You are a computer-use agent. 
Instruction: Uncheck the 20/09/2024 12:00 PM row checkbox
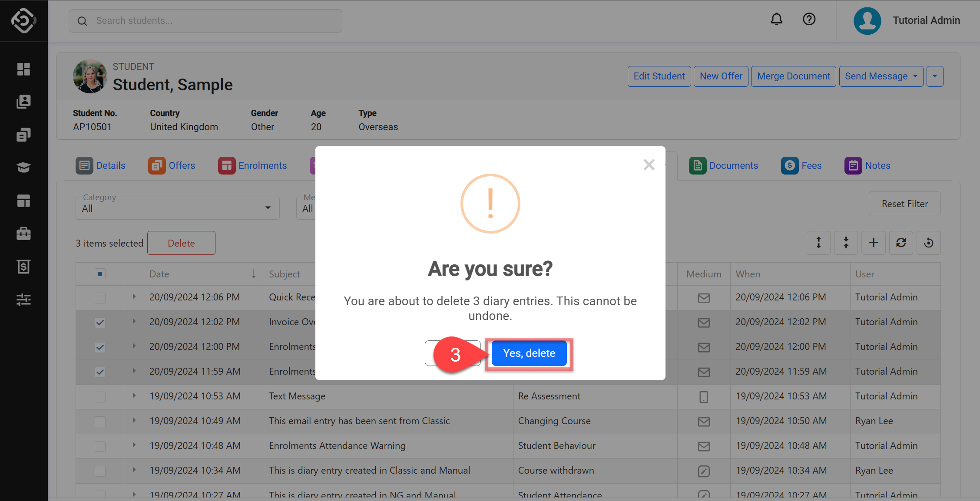(x=100, y=347)
